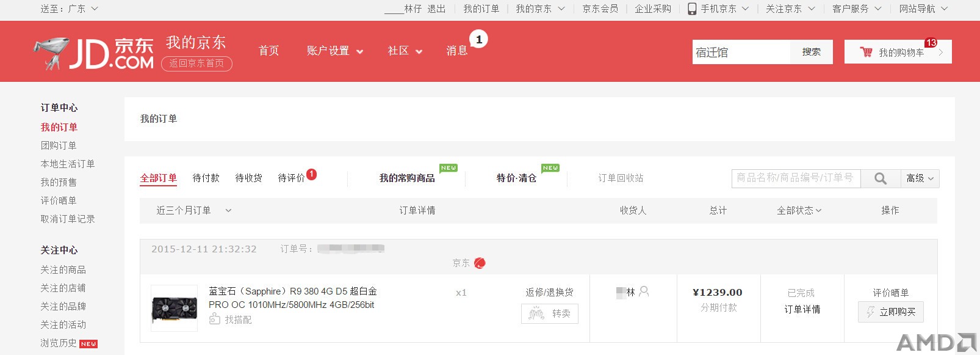The height and width of the screenshot is (355, 980).
Task: Open the 我的常购商品 tab
Action: pyautogui.click(x=407, y=178)
